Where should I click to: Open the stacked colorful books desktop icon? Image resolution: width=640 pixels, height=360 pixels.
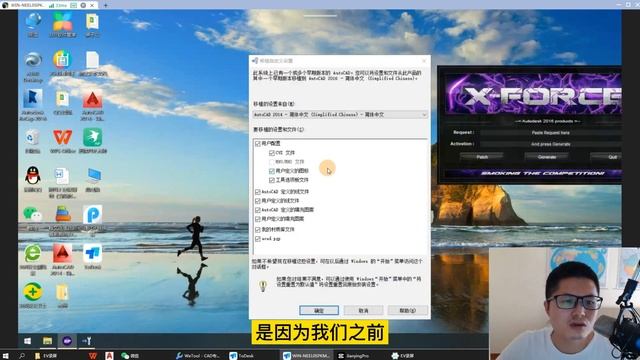click(62, 214)
